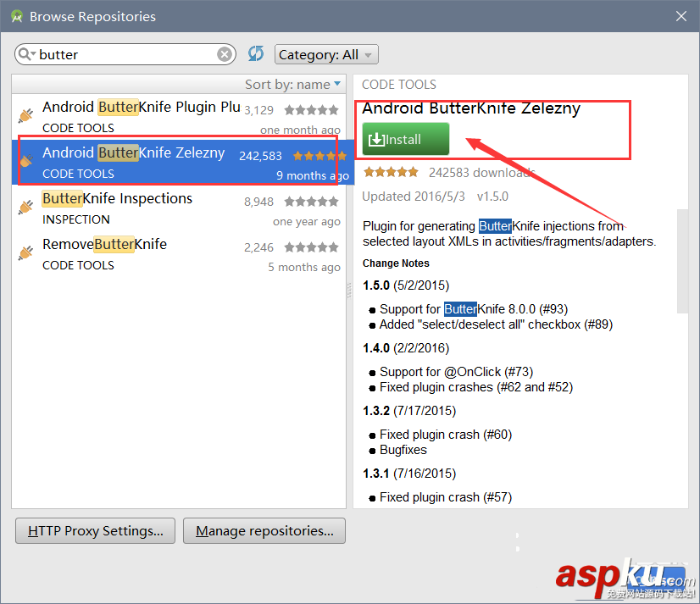
Task: Click plugin description paragraph text
Action: coord(509,234)
